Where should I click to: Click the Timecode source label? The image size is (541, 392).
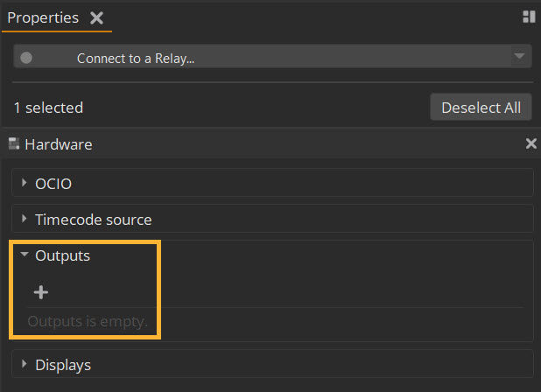[x=94, y=220]
